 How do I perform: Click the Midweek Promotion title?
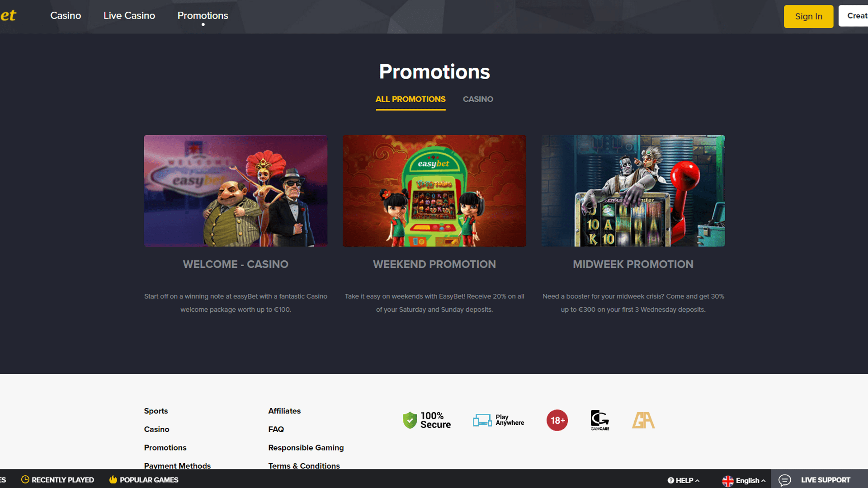[633, 264]
